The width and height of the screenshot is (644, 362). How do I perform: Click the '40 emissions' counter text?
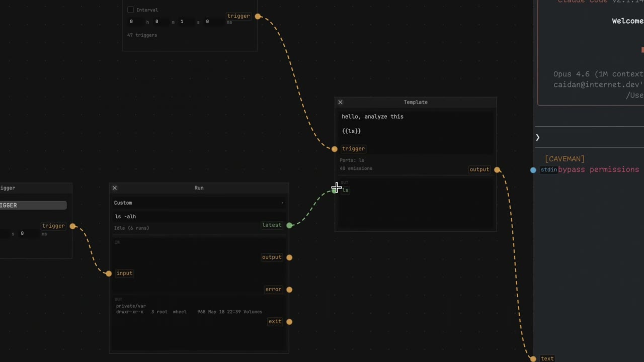point(356,168)
